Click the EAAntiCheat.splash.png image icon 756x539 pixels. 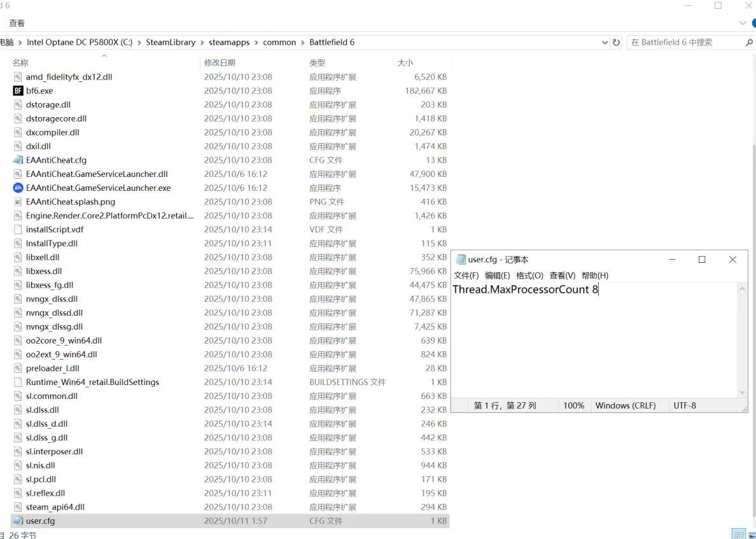(x=18, y=202)
